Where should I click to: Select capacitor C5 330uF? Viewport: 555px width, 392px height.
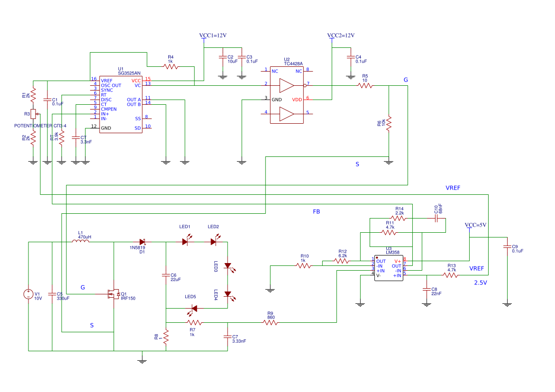[x=53, y=294]
